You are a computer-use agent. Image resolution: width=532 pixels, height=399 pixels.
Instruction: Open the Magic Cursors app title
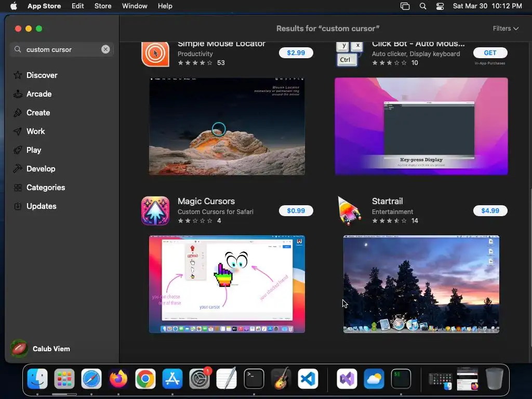[x=206, y=201]
